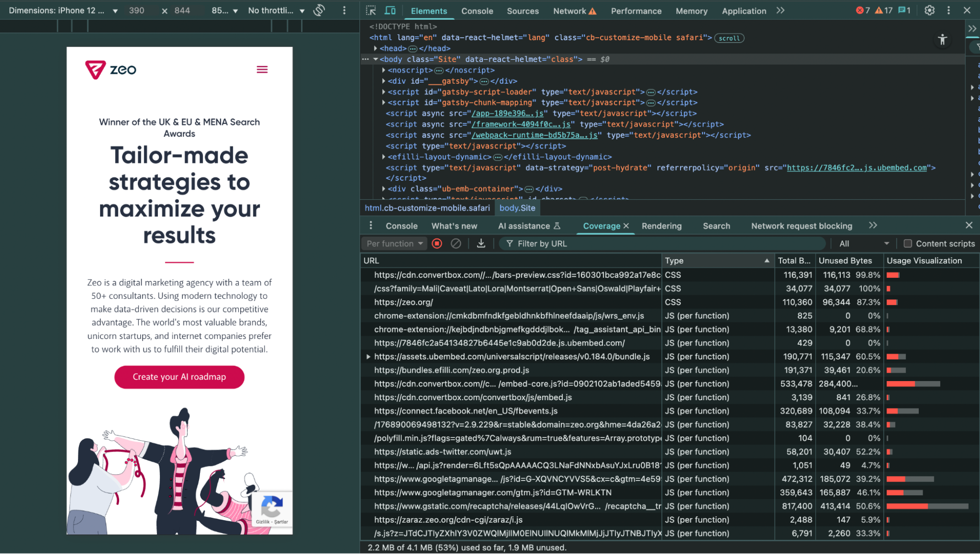Select the inspect element picker icon
Image resolution: width=980 pixels, height=554 pixels.
click(371, 10)
